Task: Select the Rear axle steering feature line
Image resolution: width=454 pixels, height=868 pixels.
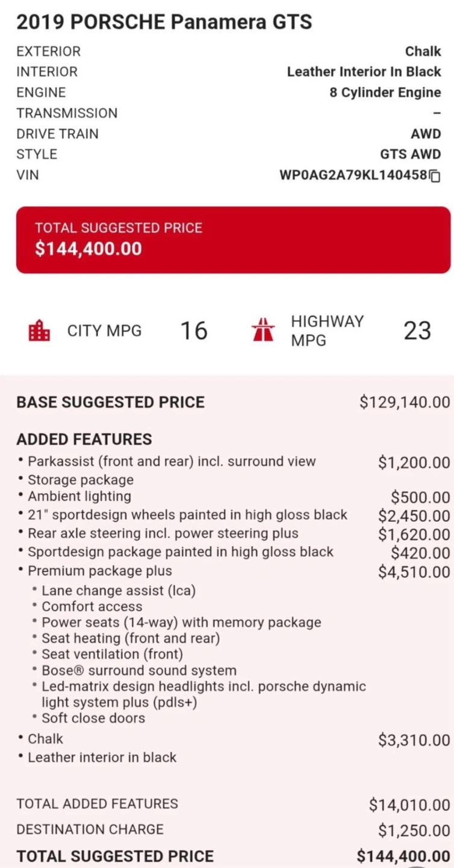Action: point(163,533)
